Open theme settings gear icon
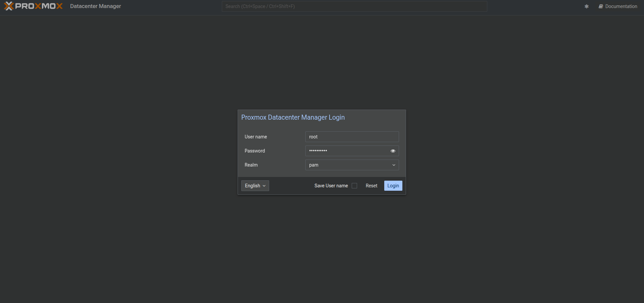The height and width of the screenshot is (303, 644). click(587, 6)
